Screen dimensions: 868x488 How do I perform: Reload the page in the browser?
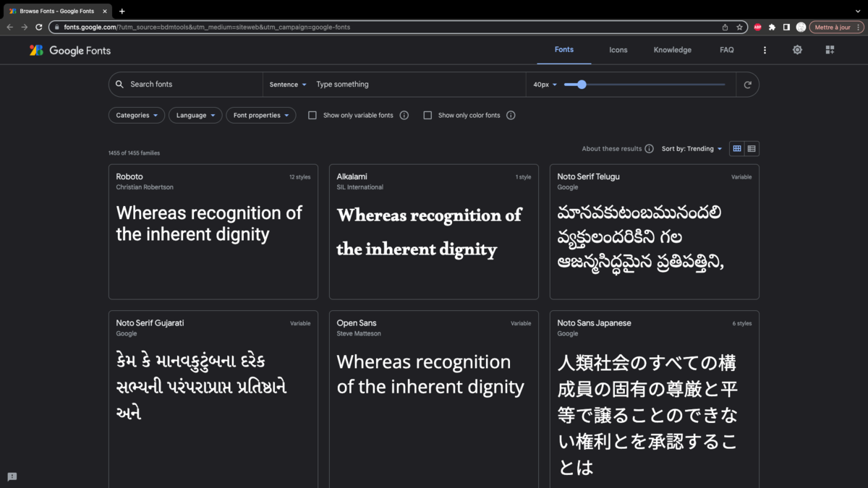click(39, 27)
